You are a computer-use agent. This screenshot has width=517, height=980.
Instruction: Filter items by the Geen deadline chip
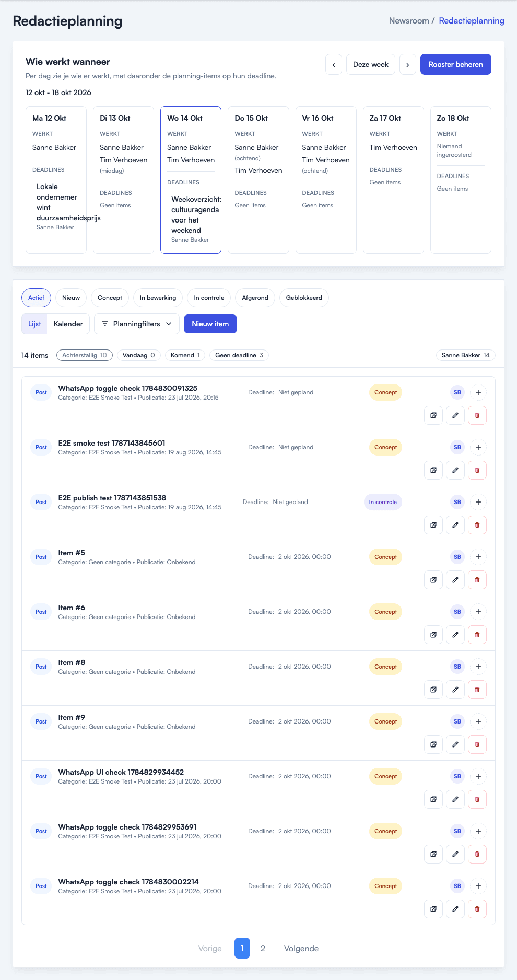(x=239, y=355)
